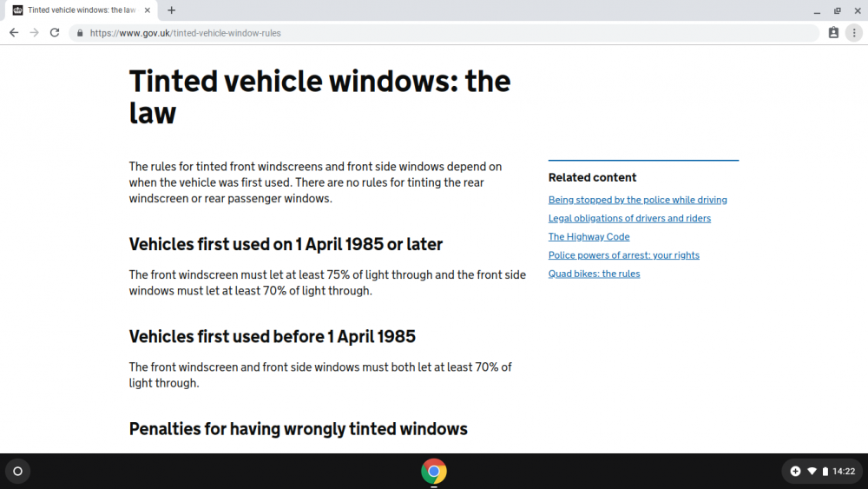This screenshot has width=868, height=489.
Task: Check the Wi-Fi status icon
Action: [x=812, y=472]
